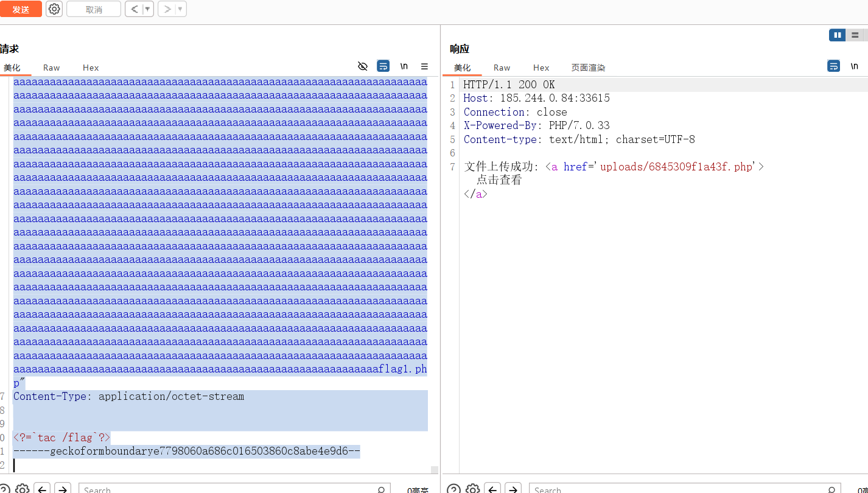The image size is (868, 493).
Task: Click the '<?=`tac /flag`?>' payload line
Action: 61,438
